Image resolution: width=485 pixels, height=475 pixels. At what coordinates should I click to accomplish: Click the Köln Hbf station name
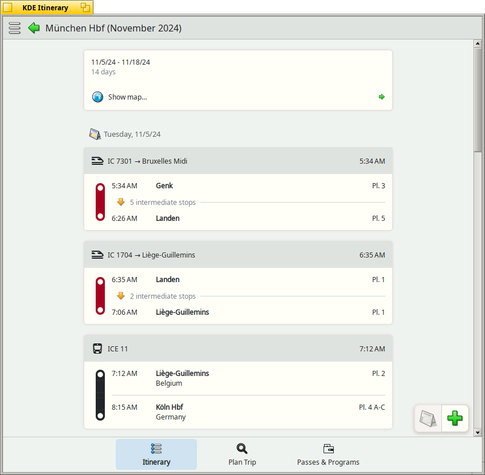(169, 407)
